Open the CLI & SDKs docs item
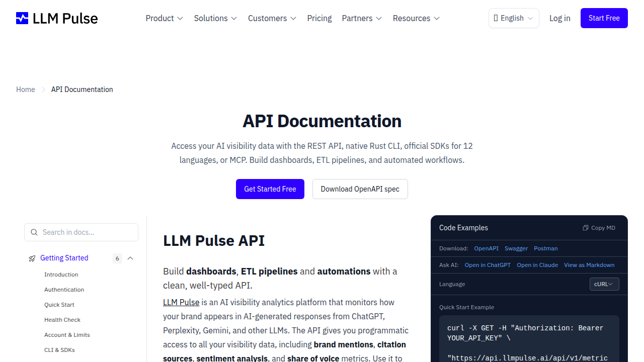This screenshot has width=644, height=362. pos(59,350)
